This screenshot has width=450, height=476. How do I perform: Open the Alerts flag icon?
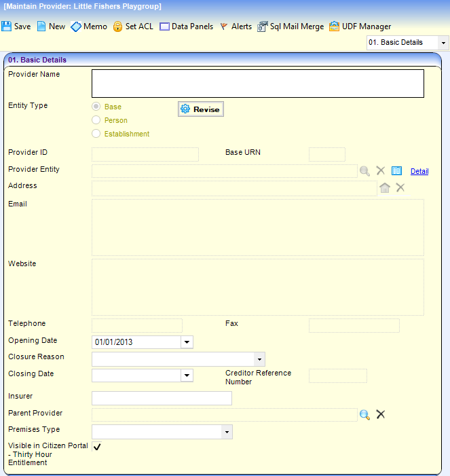tap(223, 26)
